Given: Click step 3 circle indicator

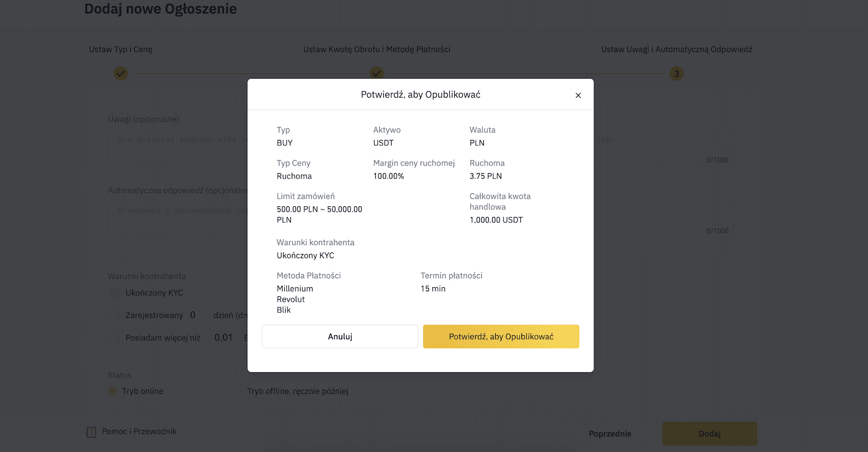Looking at the screenshot, I should (x=676, y=73).
